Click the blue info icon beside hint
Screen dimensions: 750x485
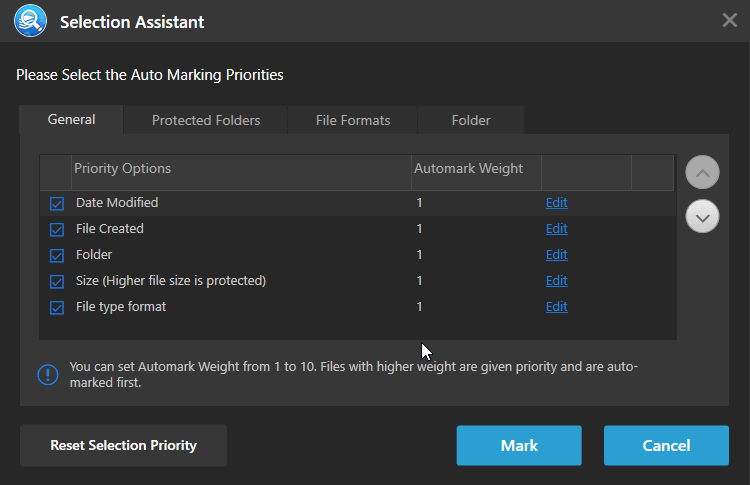(48, 374)
